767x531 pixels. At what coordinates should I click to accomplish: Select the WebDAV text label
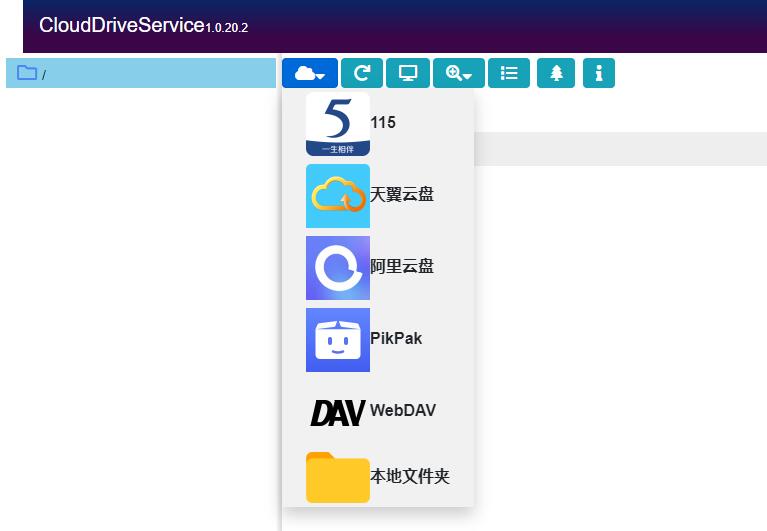[403, 410]
